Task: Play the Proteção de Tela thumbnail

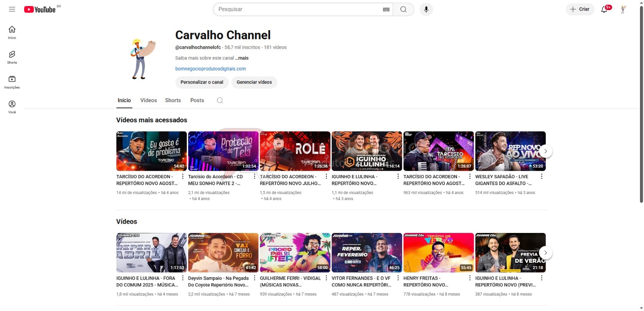Action: tap(223, 151)
